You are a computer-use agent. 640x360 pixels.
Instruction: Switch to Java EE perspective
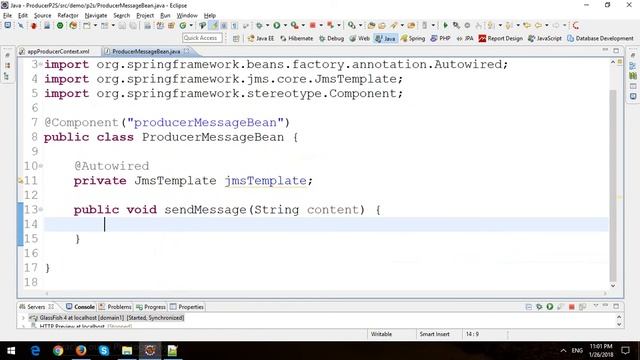pos(261,38)
